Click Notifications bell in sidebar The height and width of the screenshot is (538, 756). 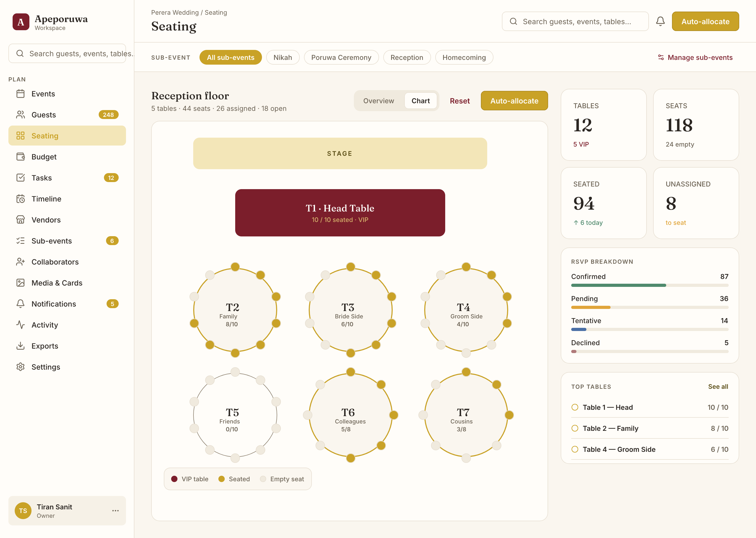20,304
